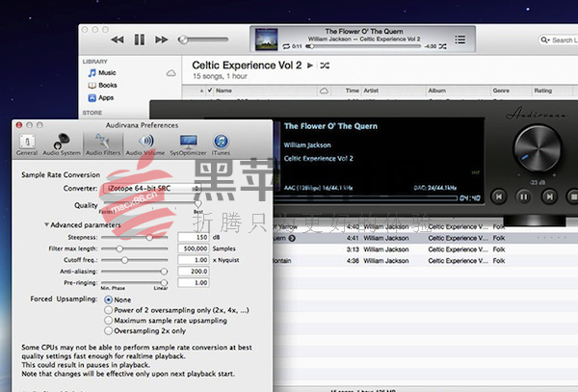Skip forward with the iTunes fast-forward button

pyautogui.click(x=162, y=39)
